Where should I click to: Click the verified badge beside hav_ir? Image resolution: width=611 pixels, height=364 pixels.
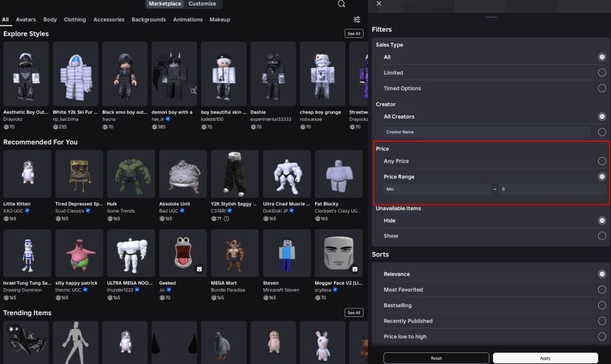tap(168, 119)
